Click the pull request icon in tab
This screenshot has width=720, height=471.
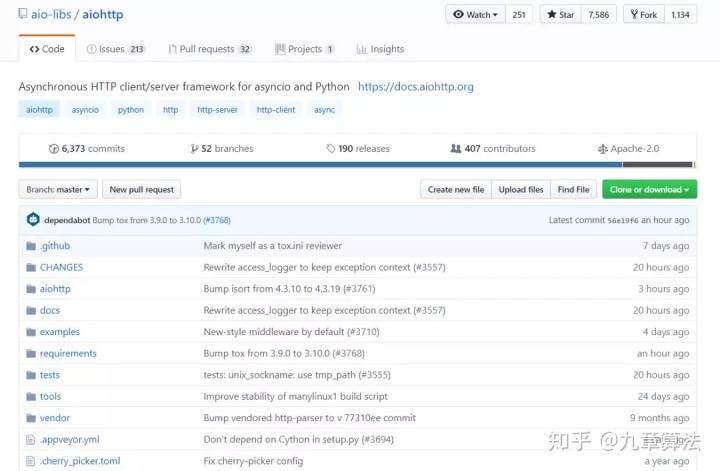(172, 49)
